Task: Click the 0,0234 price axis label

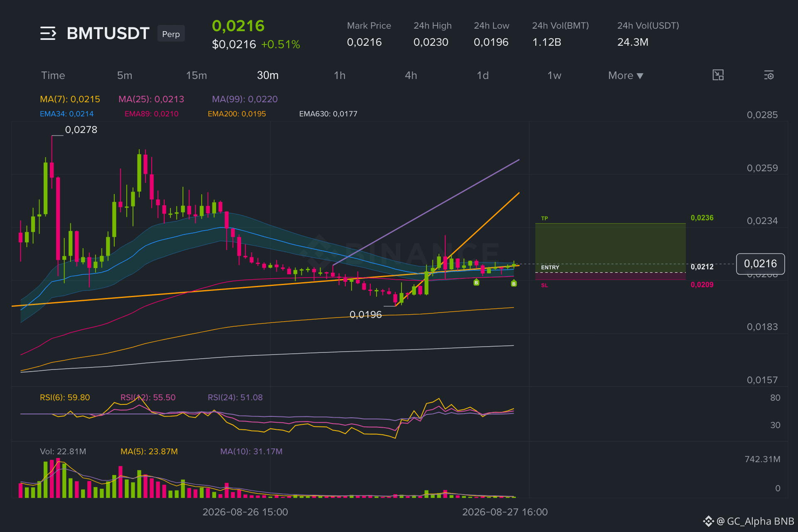Action: pos(762,221)
